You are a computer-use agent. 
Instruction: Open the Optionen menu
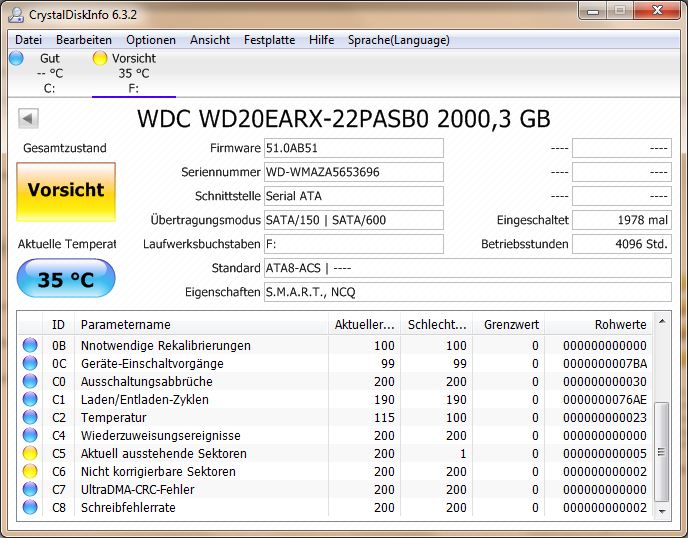[x=151, y=40]
